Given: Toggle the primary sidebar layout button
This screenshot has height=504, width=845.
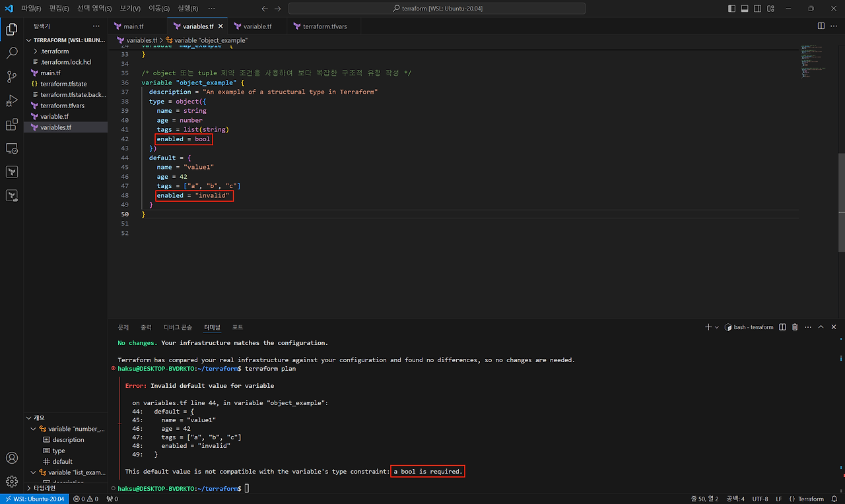Looking at the screenshot, I should point(731,9).
